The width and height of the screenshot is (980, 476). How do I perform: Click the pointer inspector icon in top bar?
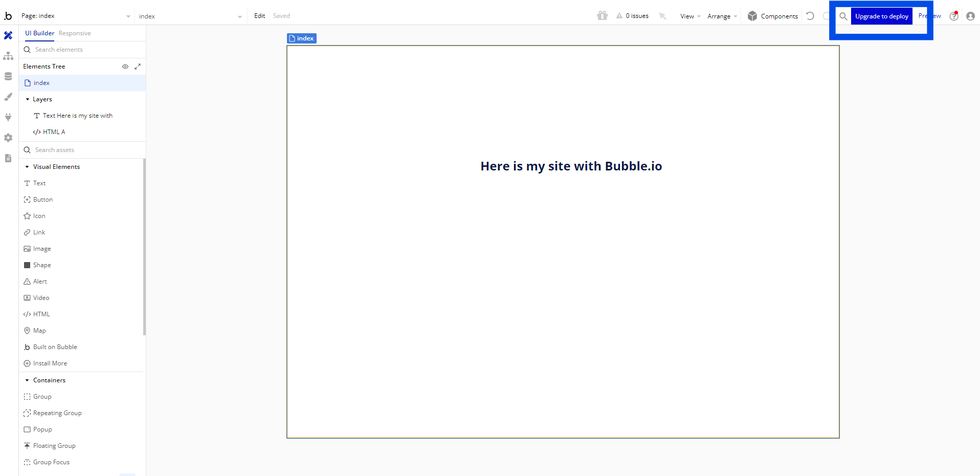pyautogui.click(x=663, y=16)
